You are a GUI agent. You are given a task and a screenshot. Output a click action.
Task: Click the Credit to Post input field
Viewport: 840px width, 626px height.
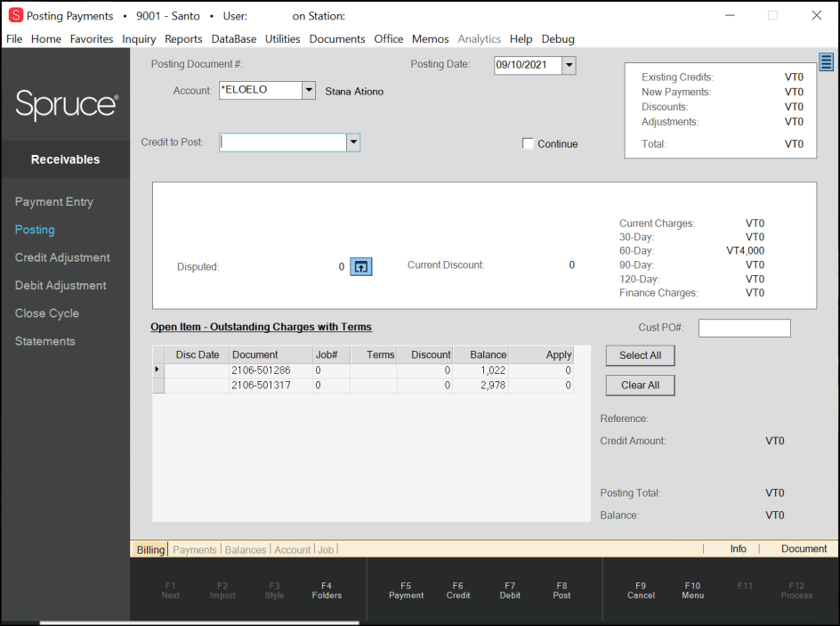pos(283,142)
